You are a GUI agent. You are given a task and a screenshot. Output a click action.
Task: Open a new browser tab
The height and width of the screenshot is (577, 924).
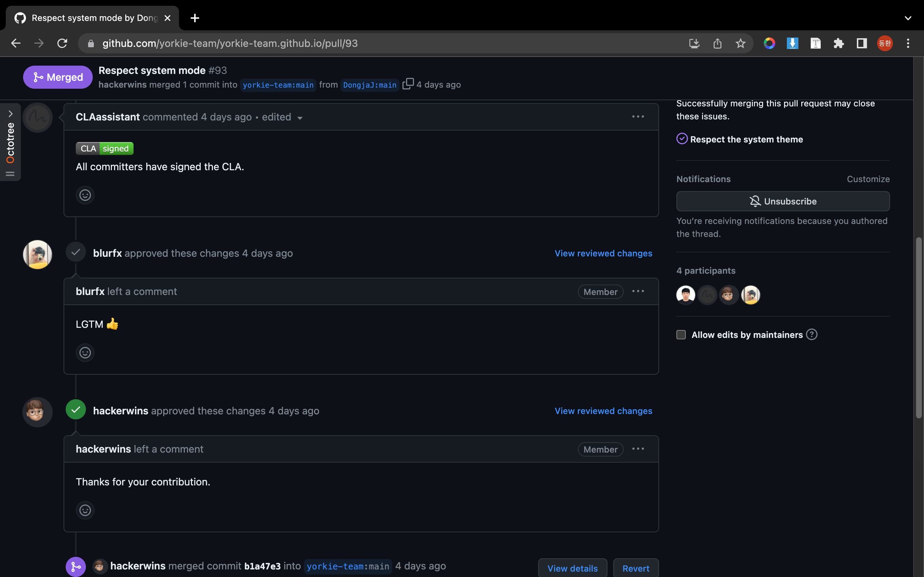(195, 18)
